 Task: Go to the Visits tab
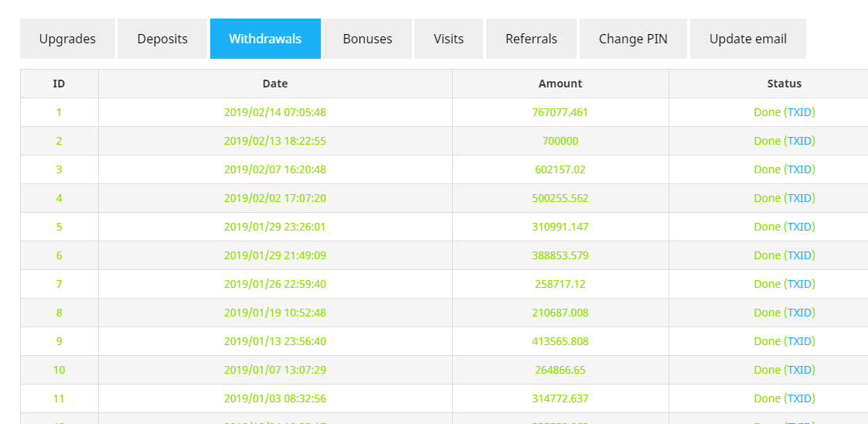[x=448, y=39]
